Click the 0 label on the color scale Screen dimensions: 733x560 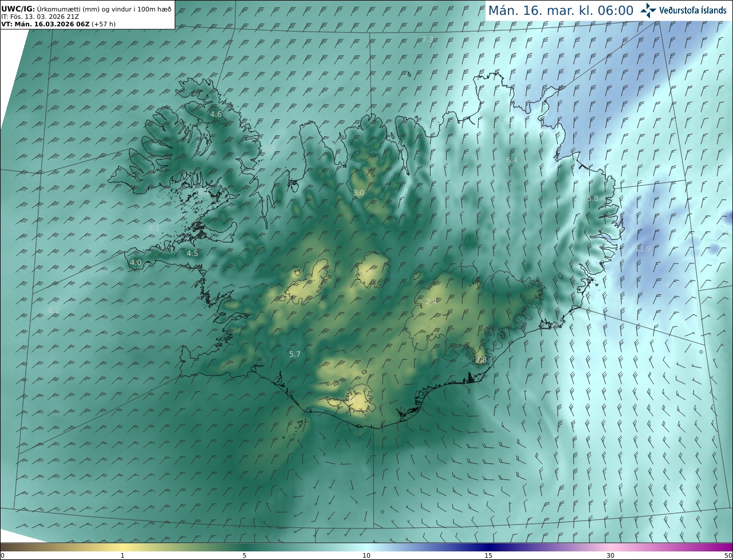click(2, 555)
